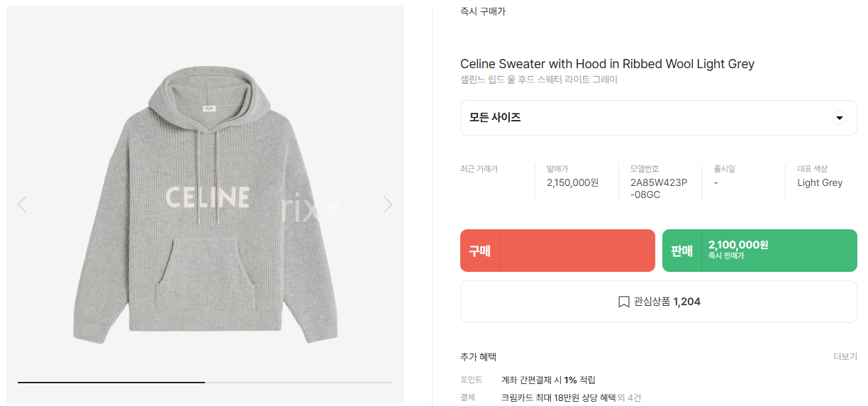Click the Korean product name subtitle
Screen dimensions: 868x406
pyautogui.click(x=538, y=79)
